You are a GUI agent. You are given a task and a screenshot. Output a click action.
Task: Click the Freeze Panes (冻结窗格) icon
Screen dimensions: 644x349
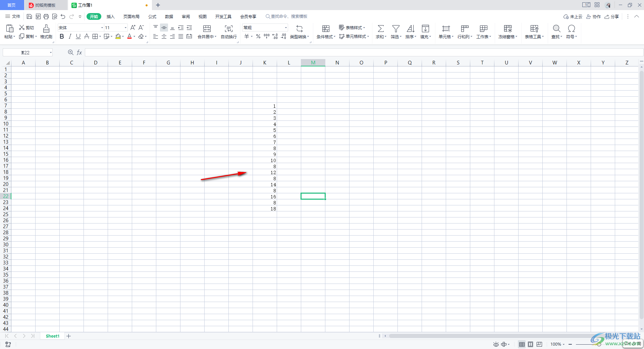click(508, 29)
